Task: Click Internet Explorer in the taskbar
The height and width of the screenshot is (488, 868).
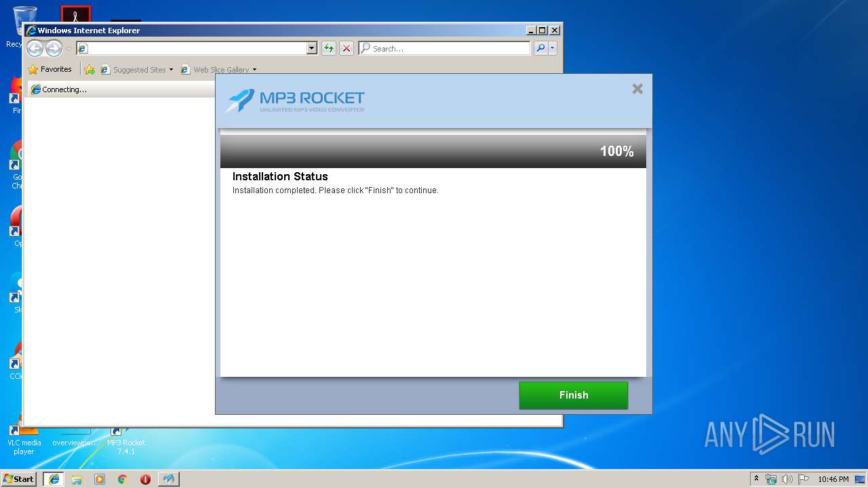Action: pos(54,479)
